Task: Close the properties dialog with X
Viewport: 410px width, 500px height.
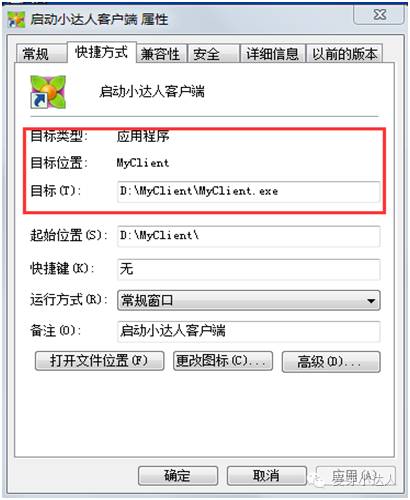Action: (379, 15)
